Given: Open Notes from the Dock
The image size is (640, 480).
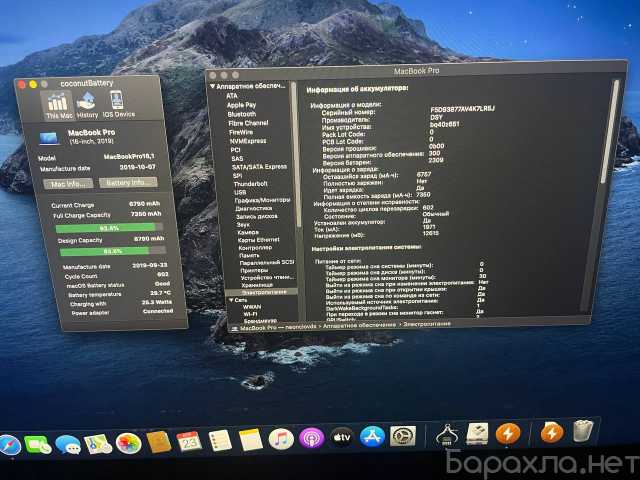Looking at the screenshot, I should click(x=250, y=440).
